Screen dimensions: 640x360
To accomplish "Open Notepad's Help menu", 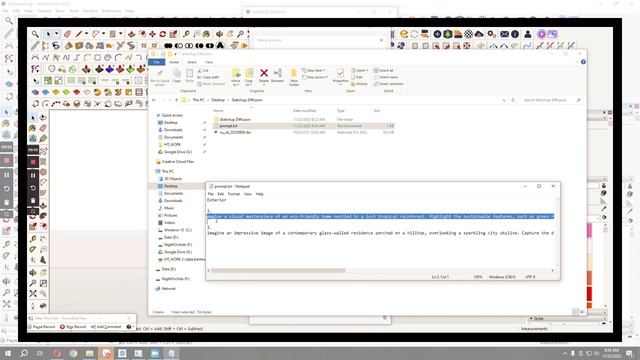I will 260,194.
